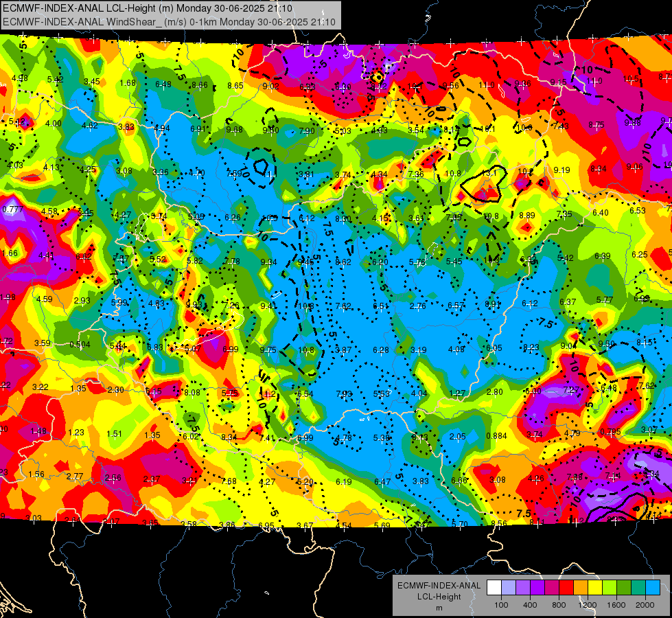Select the dark green legend color box
This screenshot has width=672, height=618.
[x=624, y=588]
